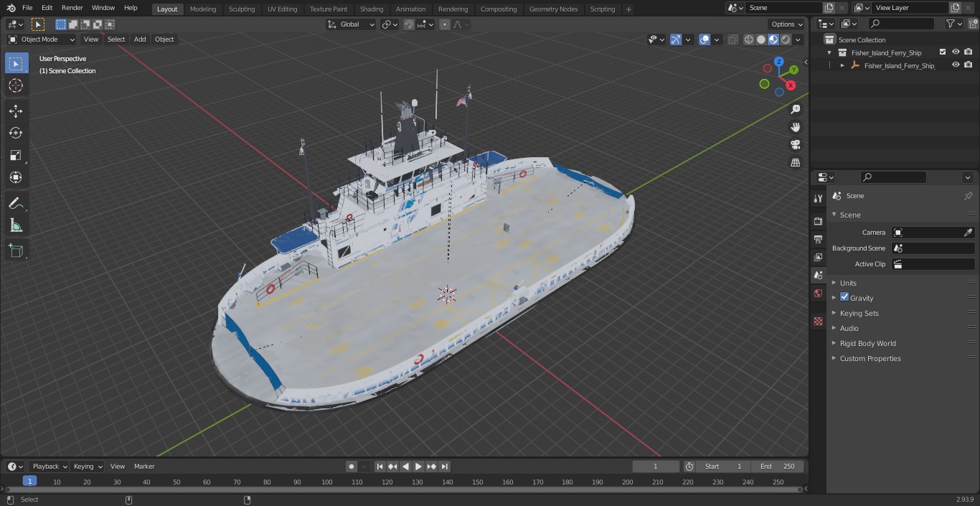Toggle Fisher_Island_Ferry_Ship collection exclude checkbox

(943, 52)
